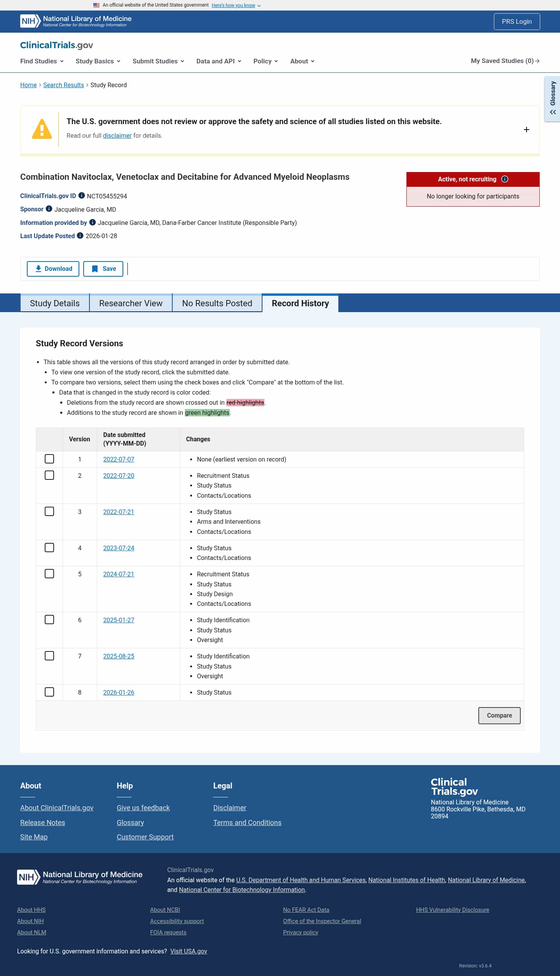Switch to the Study Details tab
The image size is (560, 976).
(55, 303)
